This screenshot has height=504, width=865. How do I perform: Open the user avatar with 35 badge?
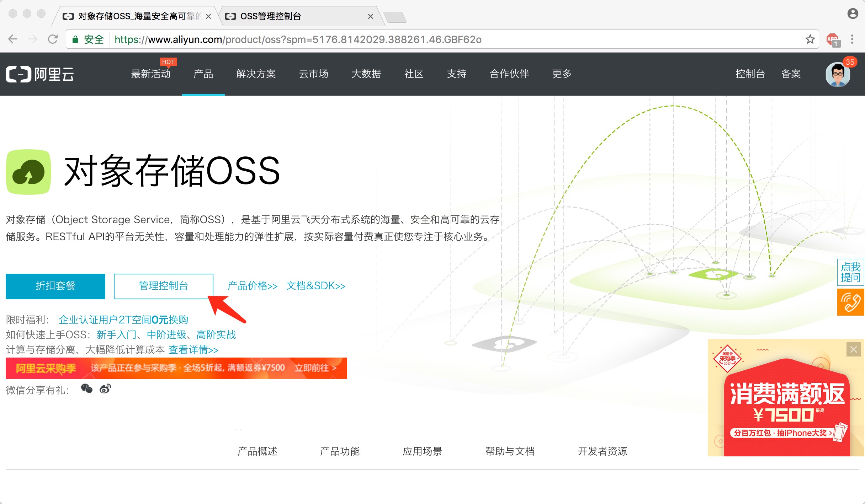pos(838,74)
